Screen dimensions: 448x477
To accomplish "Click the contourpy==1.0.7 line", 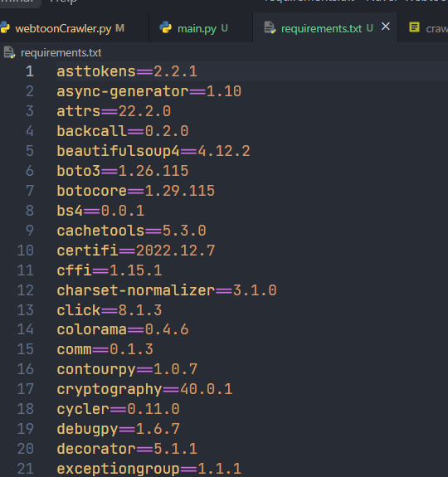I will tap(127, 369).
